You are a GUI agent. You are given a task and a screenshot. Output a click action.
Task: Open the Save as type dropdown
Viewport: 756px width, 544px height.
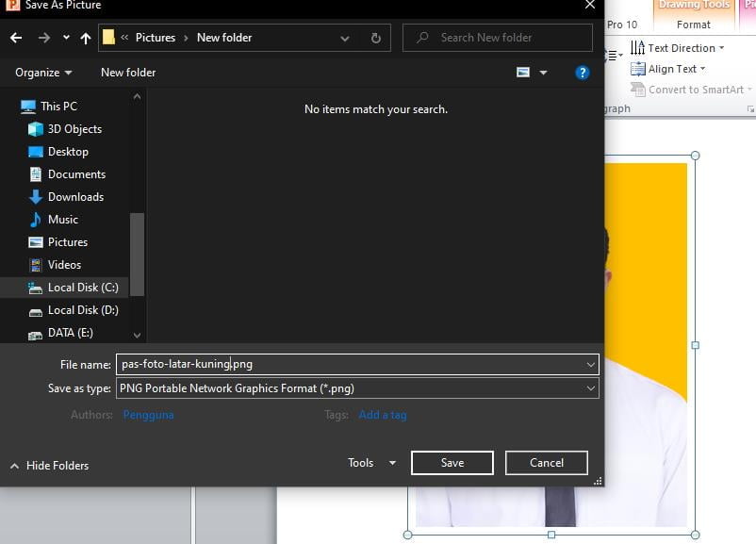pos(357,388)
